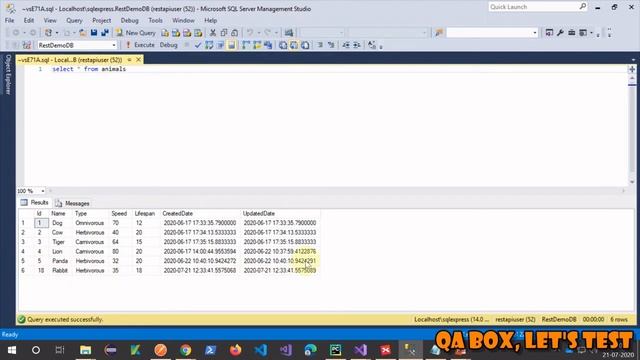Click the Paste icon in toolbar

click(x=235, y=33)
